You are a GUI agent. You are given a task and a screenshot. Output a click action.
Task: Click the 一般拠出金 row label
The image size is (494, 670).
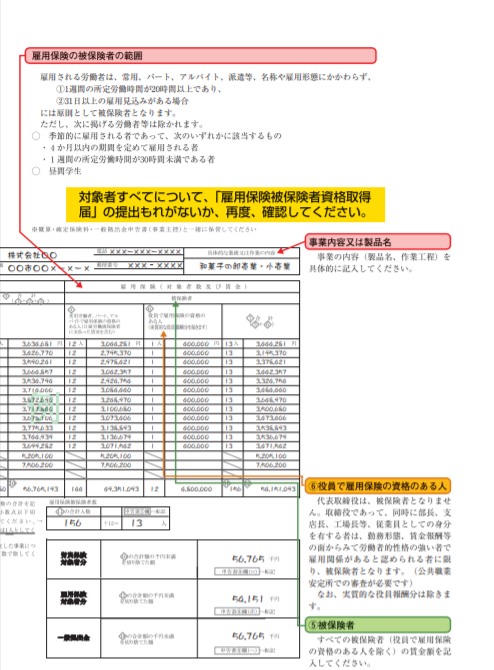74,638
